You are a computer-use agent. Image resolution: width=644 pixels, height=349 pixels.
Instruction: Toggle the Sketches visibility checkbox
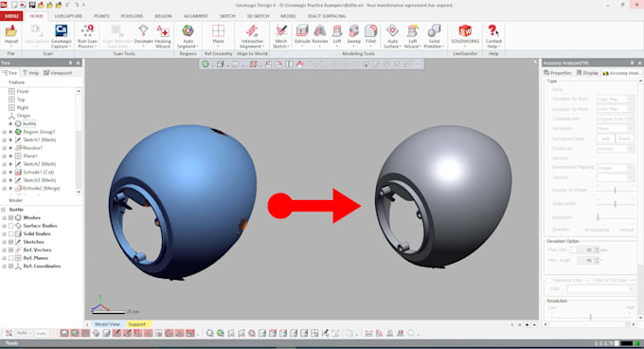click(x=11, y=242)
